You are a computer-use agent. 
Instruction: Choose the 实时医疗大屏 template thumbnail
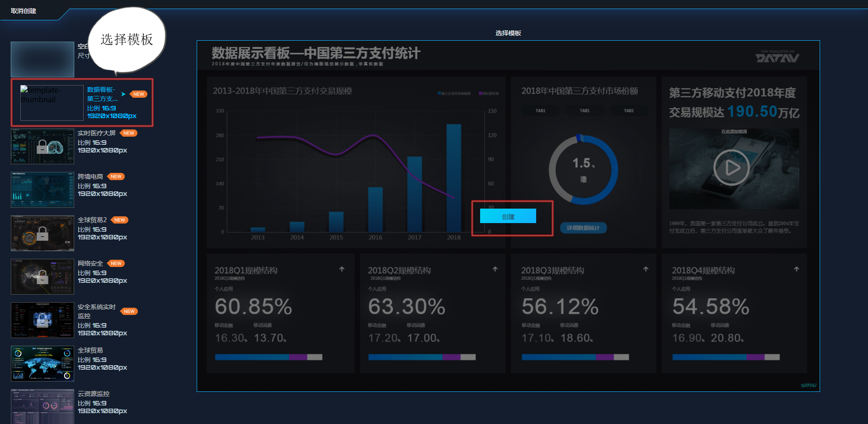pos(42,146)
